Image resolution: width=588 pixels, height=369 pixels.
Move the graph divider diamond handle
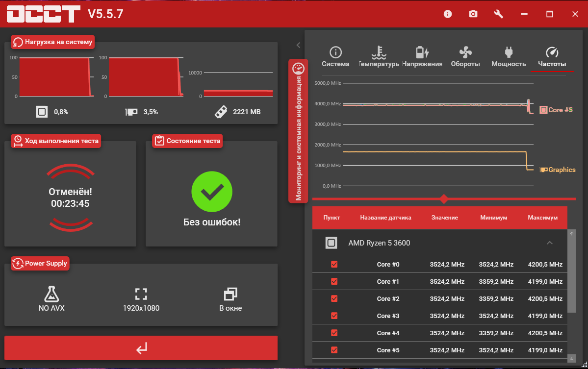(x=444, y=199)
